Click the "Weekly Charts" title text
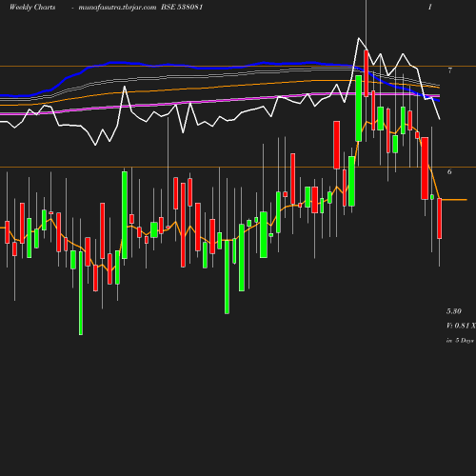 [x=32, y=7]
